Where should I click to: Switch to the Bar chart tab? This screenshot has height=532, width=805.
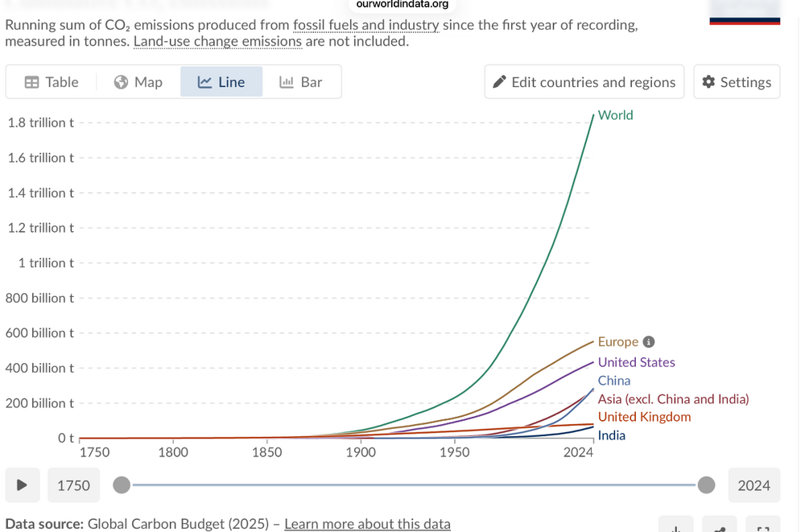(x=301, y=82)
